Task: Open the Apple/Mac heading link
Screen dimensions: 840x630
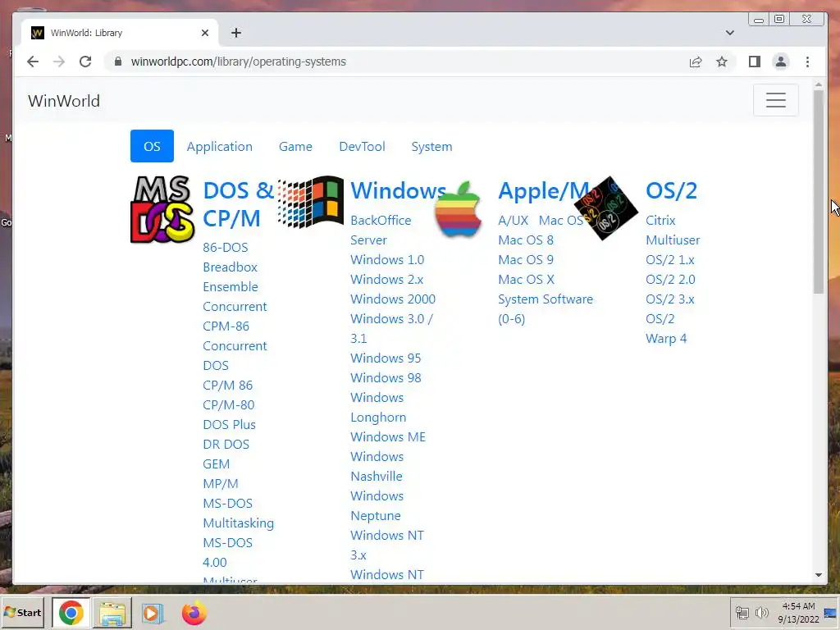Action: click(543, 190)
